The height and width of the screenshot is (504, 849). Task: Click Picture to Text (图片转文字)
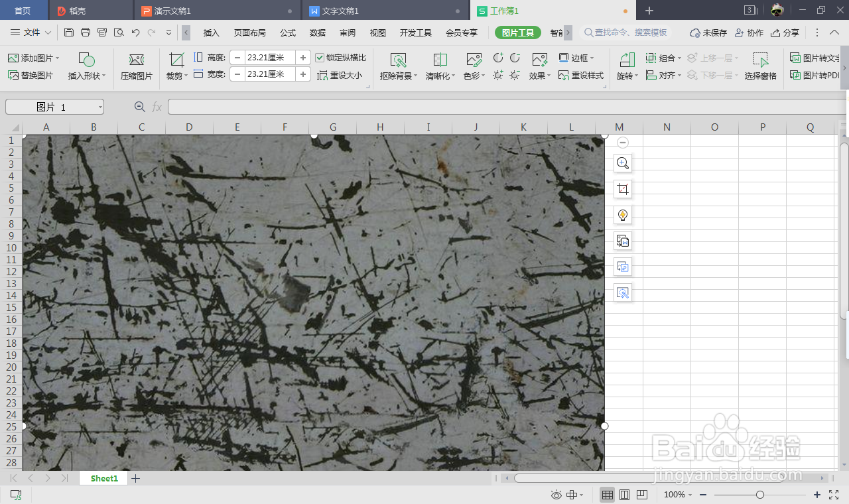(815, 58)
